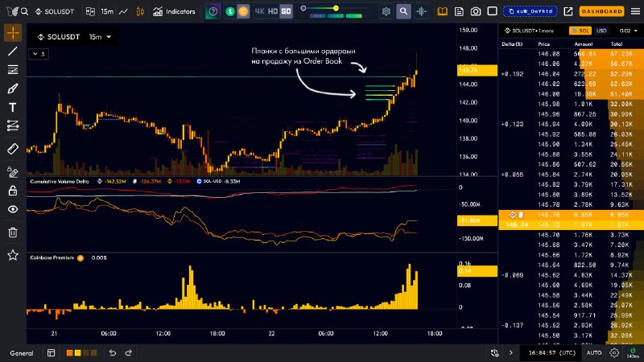The height and width of the screenshot is (362, 644).
Task: Click the Cumulative Volume Delta indicator label
Action: tap(60, 182)
